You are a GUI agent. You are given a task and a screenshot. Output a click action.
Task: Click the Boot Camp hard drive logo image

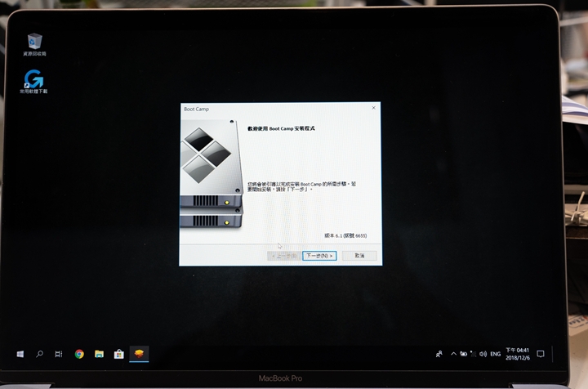tap(212, 174)
